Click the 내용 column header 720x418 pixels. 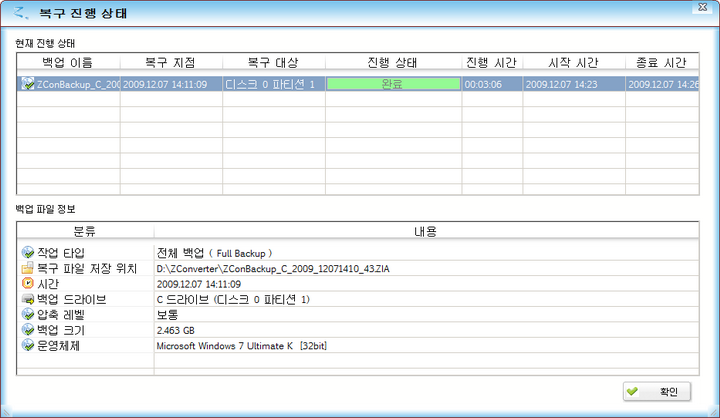(x=426, y=231)
